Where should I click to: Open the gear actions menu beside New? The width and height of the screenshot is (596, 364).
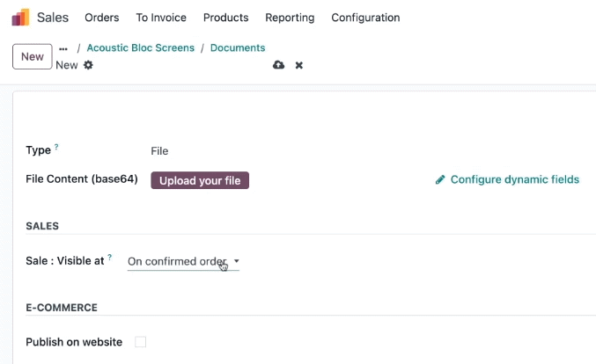pyautogui.click(x=88, y=65)
